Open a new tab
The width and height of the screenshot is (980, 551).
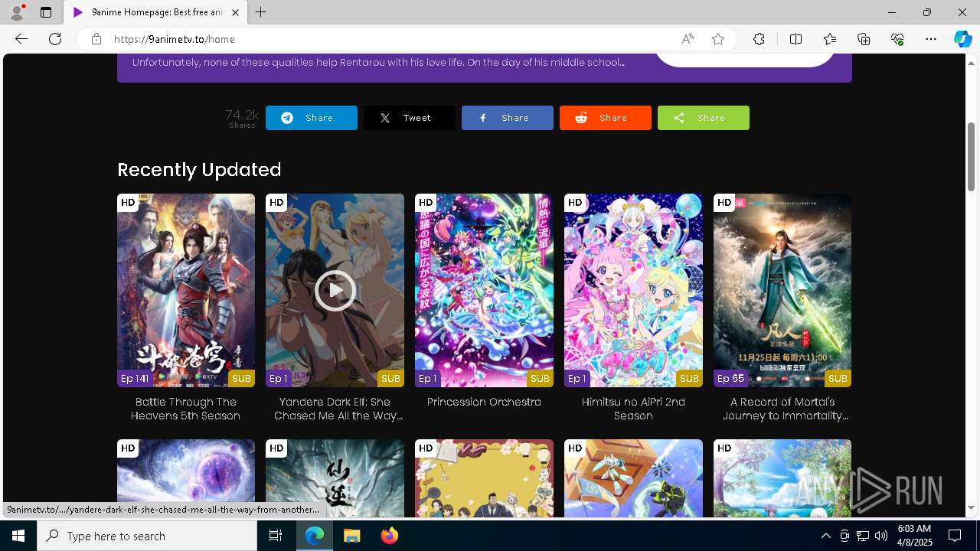[261, 12]
